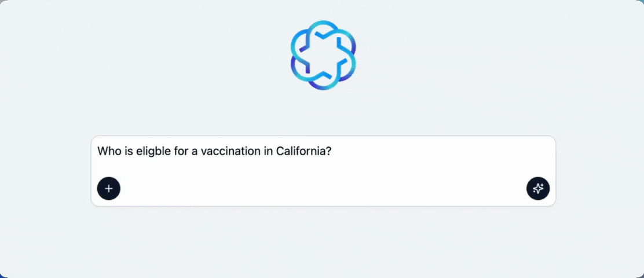
Task: Click between the plus and sparkle buttons
Action: (323, 188)
